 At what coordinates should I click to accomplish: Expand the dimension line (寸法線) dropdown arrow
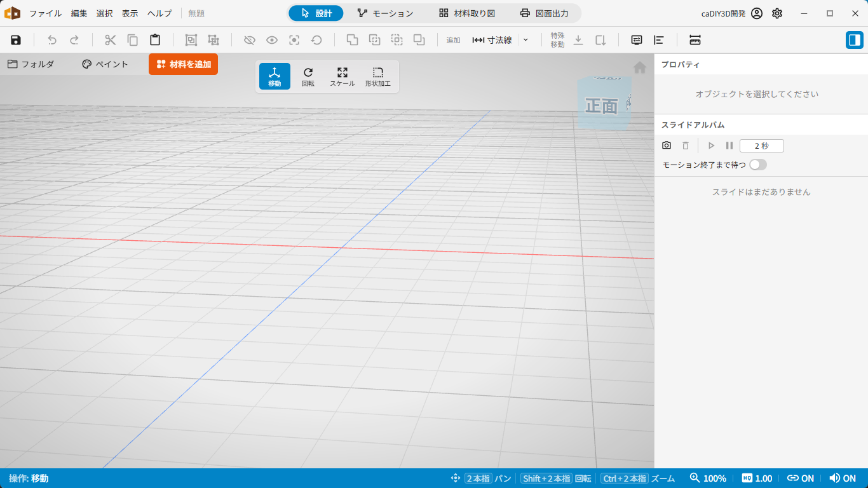tap(526, 40)
